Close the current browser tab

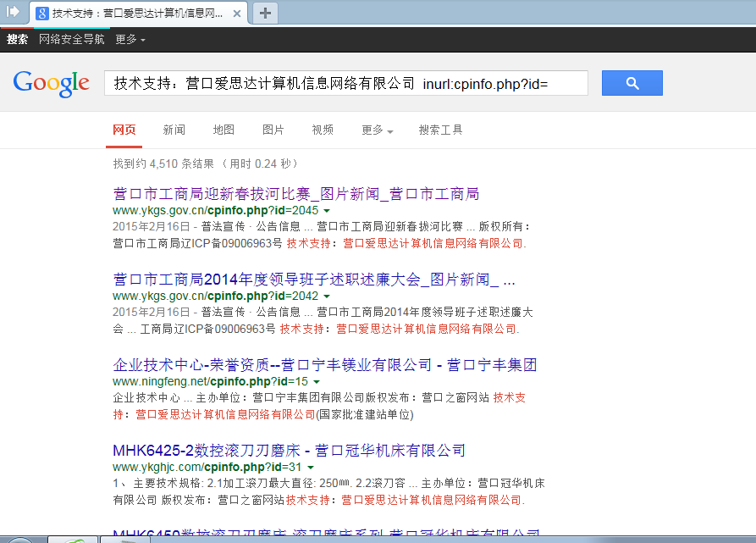click(x=237, y=14)
